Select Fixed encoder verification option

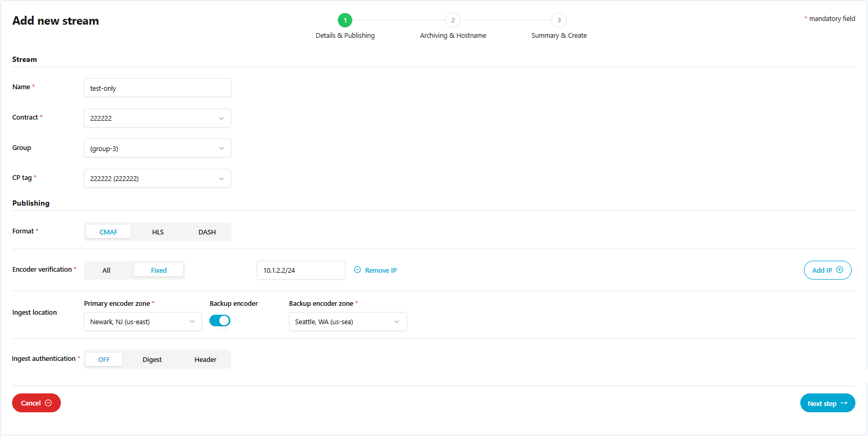[x=158, y=270]
